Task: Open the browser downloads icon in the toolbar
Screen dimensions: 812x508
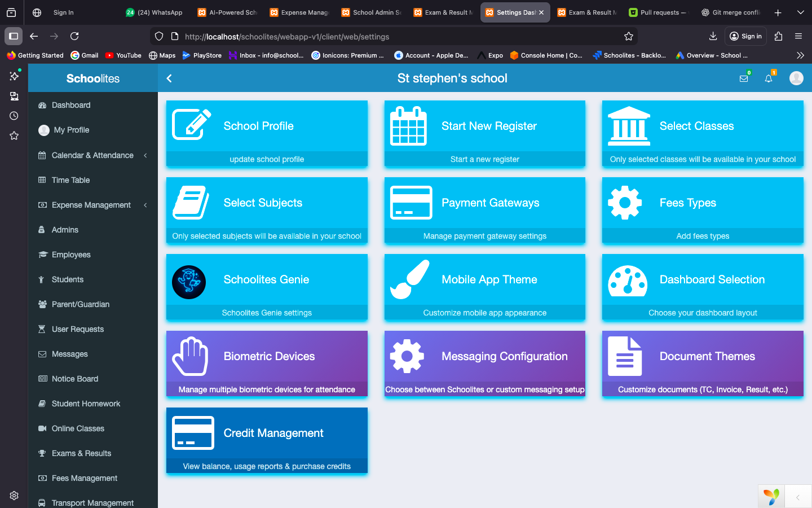Action: [713, 36]
